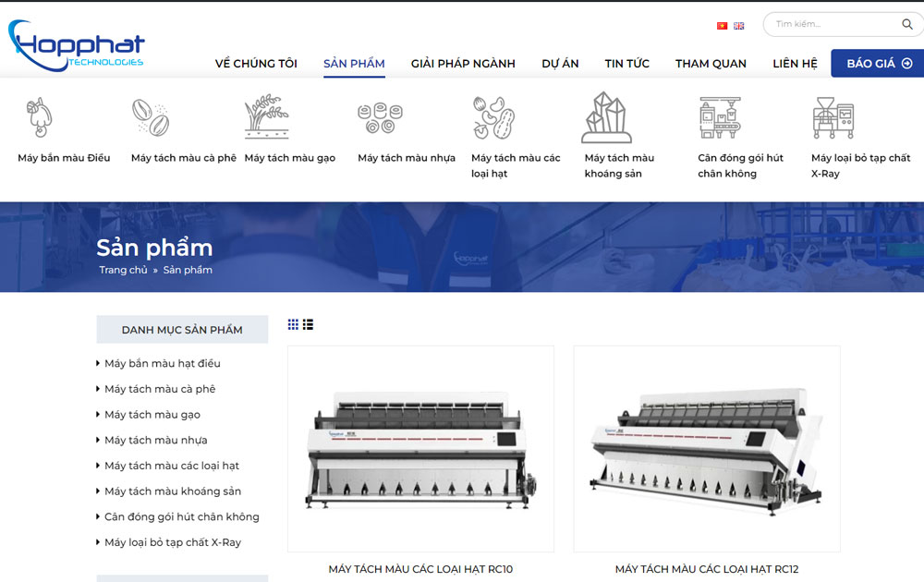Switch to list view layout
This screenshot has height=582, width=924.
point(309,324)
